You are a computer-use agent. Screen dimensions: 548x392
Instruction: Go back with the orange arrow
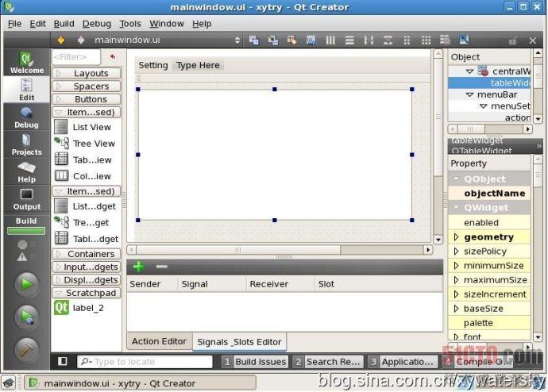[61, 40]
